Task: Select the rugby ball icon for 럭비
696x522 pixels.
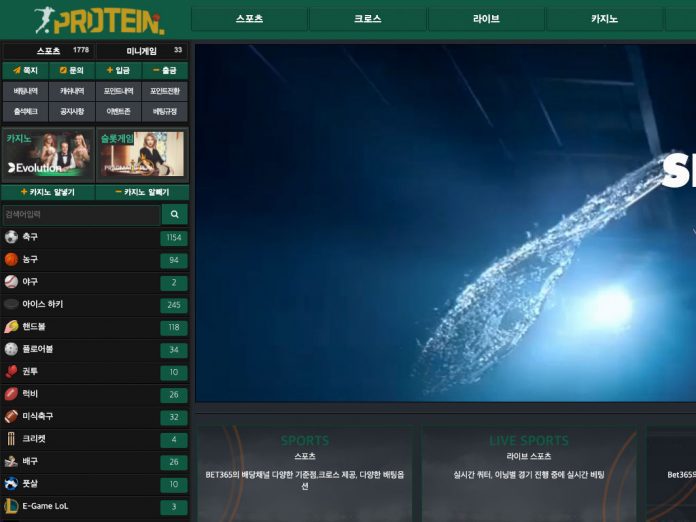Action: 11,394
